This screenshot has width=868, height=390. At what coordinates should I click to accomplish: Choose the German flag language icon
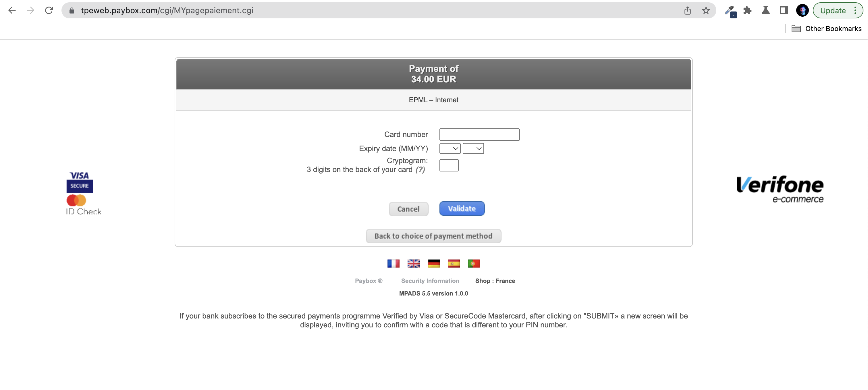[433, 263]
